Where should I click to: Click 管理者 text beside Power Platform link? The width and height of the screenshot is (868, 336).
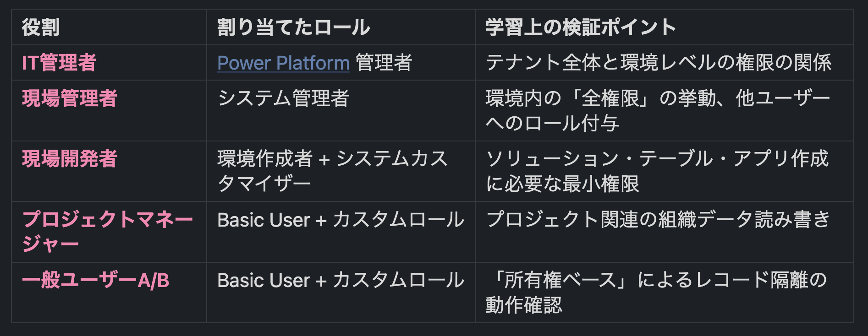click(x=384, y=63)
